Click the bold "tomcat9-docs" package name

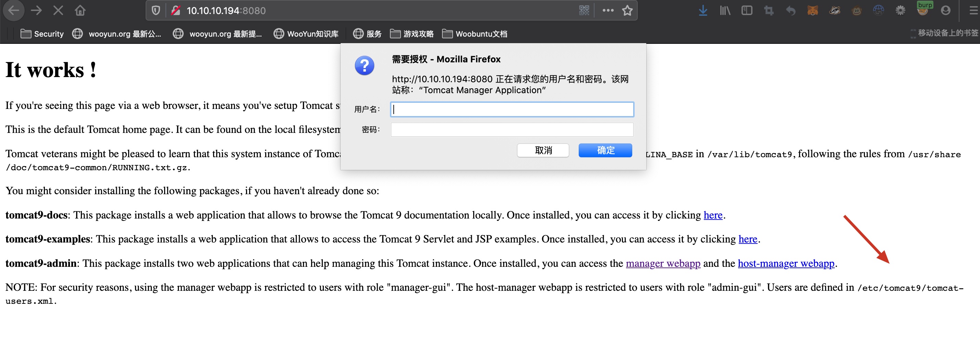pyautogui.click(x=36, y=215)
